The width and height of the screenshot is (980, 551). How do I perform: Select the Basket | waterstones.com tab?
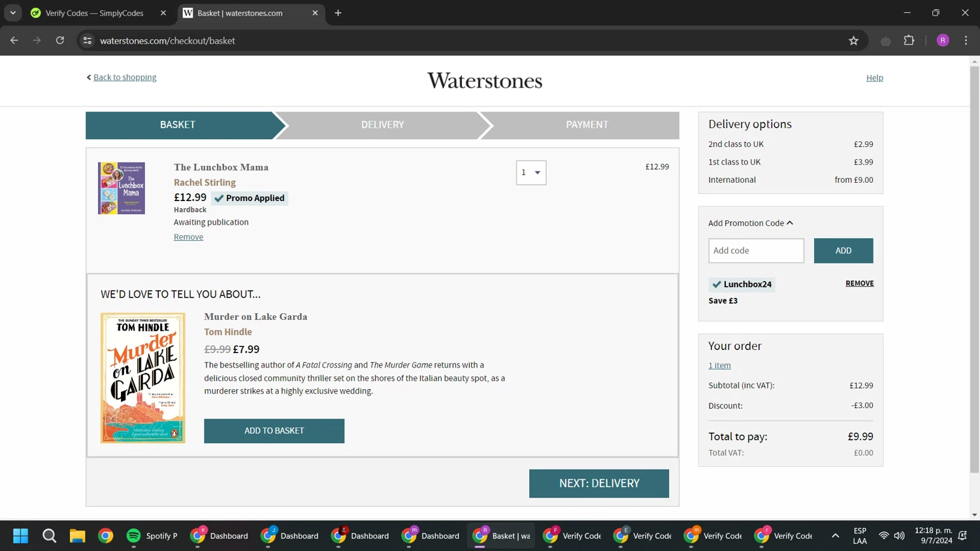[x=251, y=13]
